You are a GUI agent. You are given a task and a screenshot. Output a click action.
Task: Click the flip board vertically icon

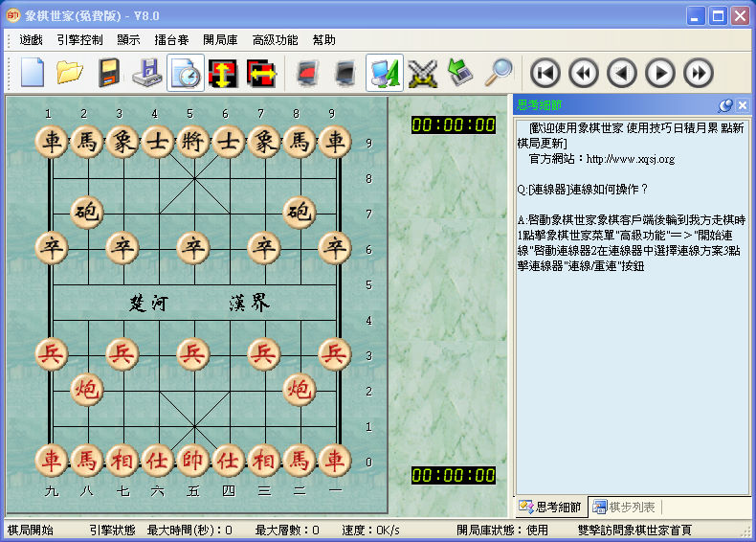pyautogui.click(x=223, y=73)
